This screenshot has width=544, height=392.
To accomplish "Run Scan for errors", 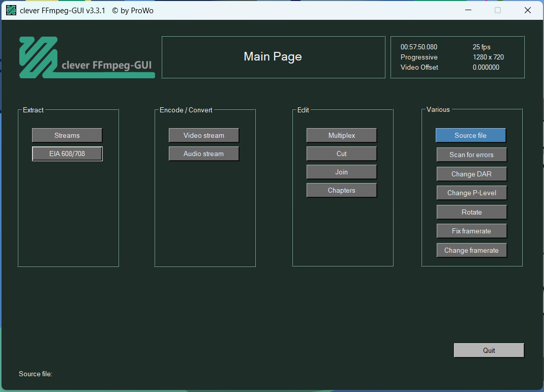I will click(471, 155).
